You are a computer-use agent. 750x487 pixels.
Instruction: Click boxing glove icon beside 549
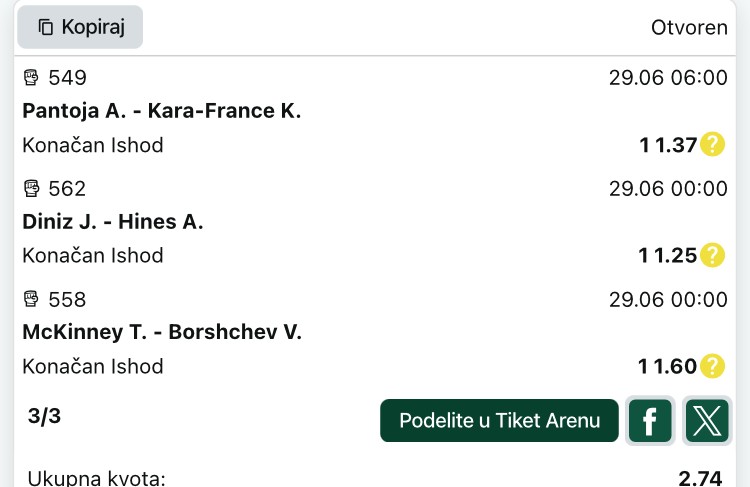click(x=32, y=77)
